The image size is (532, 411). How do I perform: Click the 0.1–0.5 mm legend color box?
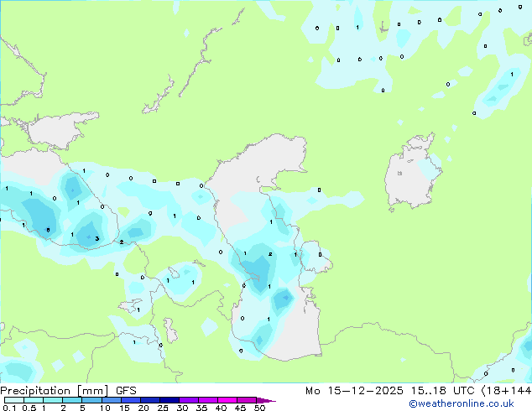click(x=14, y=400)
